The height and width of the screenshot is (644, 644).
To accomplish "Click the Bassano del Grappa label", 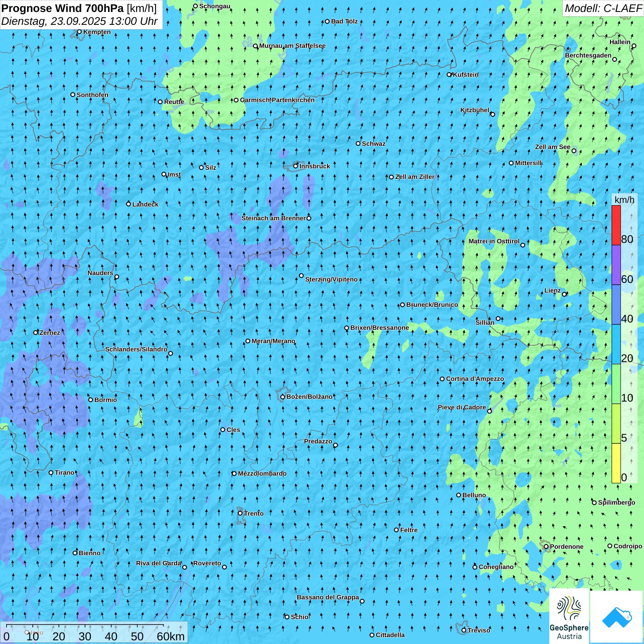I will (x=328, y=597).
